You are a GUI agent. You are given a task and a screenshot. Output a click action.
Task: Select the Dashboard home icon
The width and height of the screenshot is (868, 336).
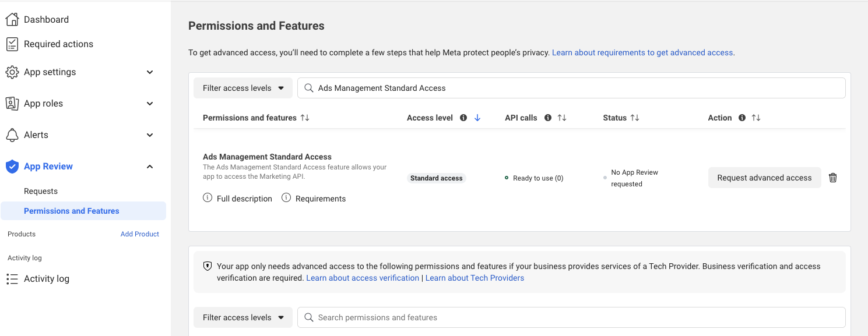12,19
